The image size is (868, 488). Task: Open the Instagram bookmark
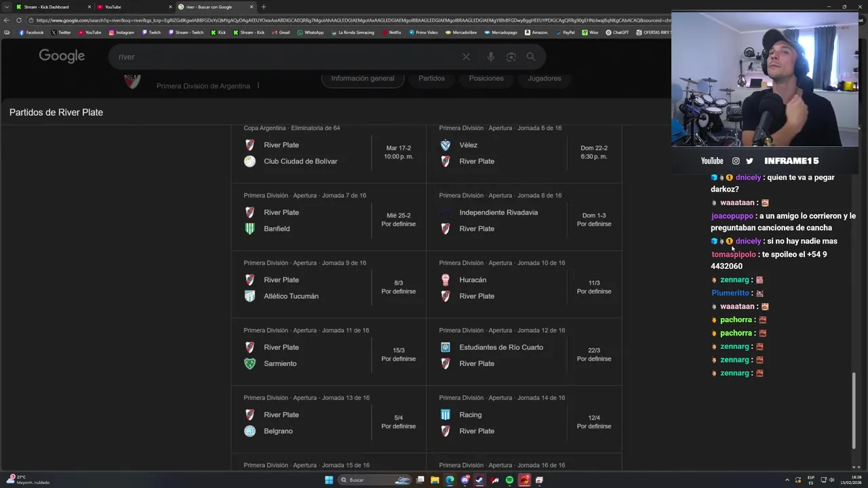point(121,33)
